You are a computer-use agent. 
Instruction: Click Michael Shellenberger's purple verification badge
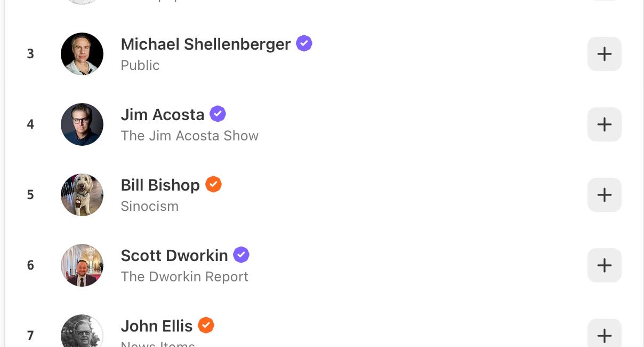coord(304,44)
